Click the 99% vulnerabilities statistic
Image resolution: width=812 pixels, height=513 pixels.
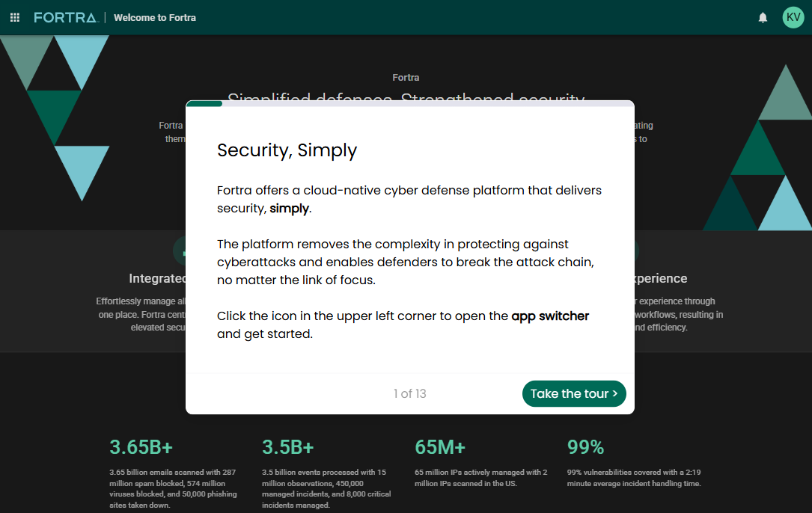click(585, 447)
